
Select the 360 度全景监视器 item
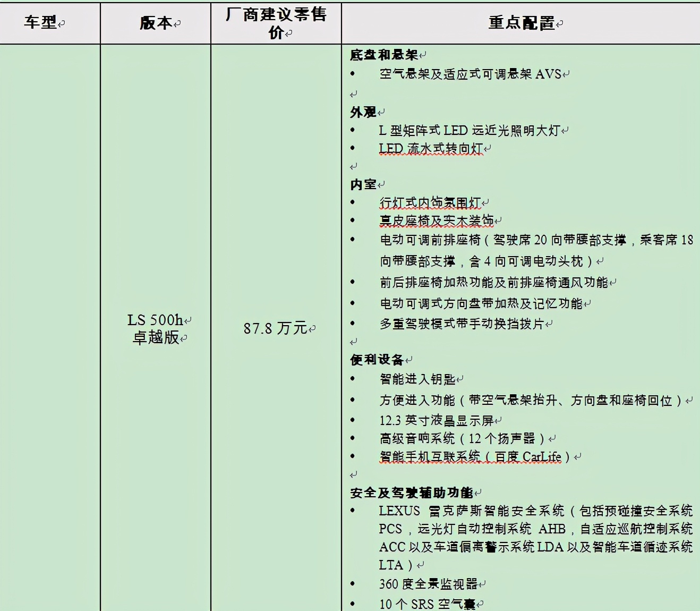point(428,584)
